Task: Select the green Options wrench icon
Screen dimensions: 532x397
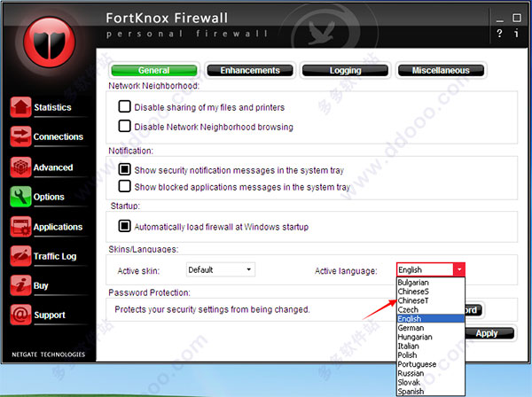Action: (20, 197)
